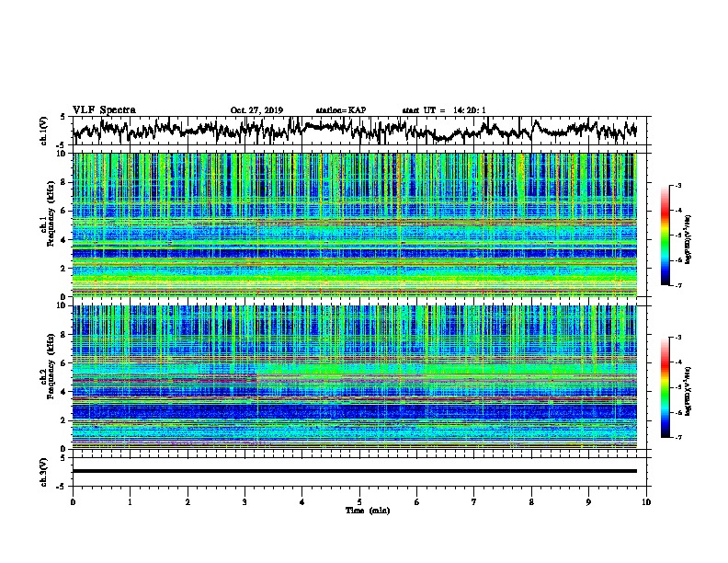This screenshot has width=728, height=563.
Task: Click the "-3" label on ch.2 colorbar
Action: pyautogui.click(x=678, y=337)
